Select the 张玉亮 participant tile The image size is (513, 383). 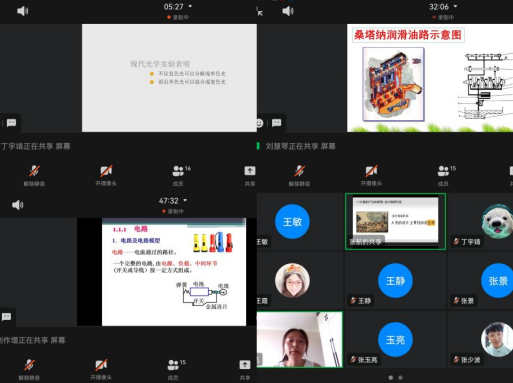coord(395,339)
